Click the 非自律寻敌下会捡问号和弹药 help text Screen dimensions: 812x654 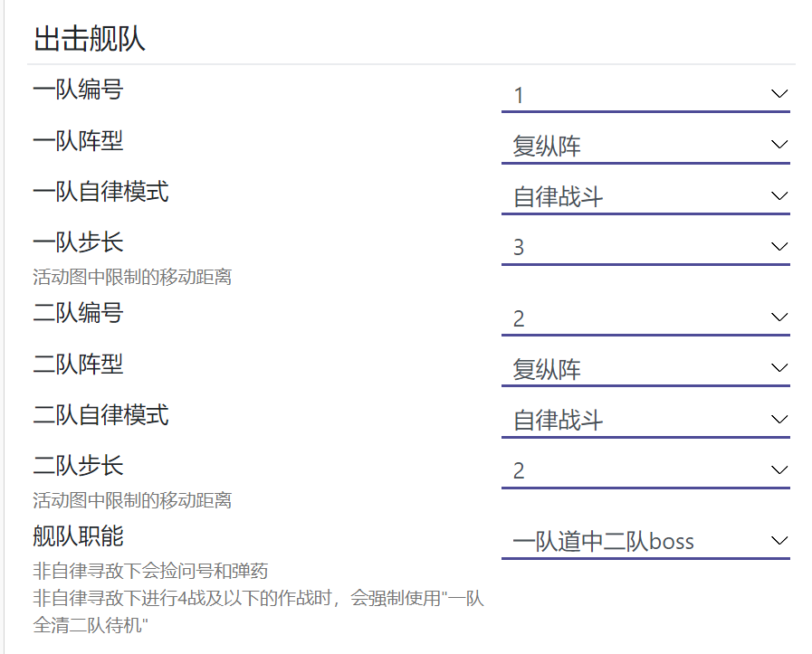pyautogui.click(x=150, y=571)
